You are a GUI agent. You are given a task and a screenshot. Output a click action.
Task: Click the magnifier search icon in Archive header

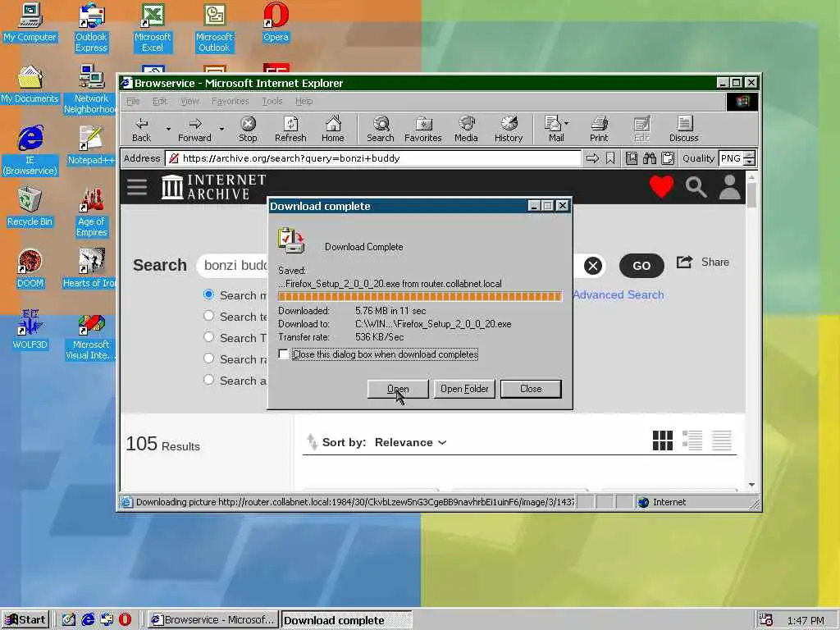tap(696, 187)
